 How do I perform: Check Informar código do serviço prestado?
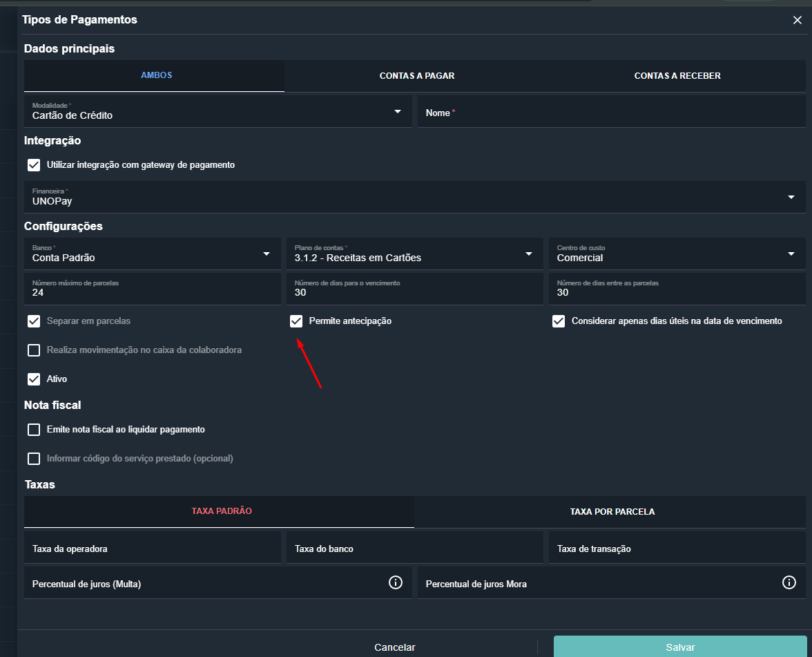pos(34,459)
